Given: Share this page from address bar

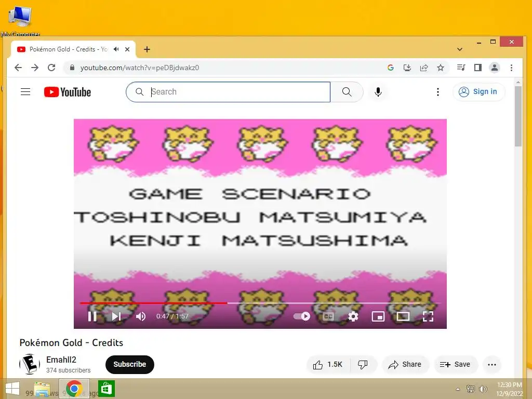Looking at the screenshot, I should pyautogui.click(x=424, y=68).
